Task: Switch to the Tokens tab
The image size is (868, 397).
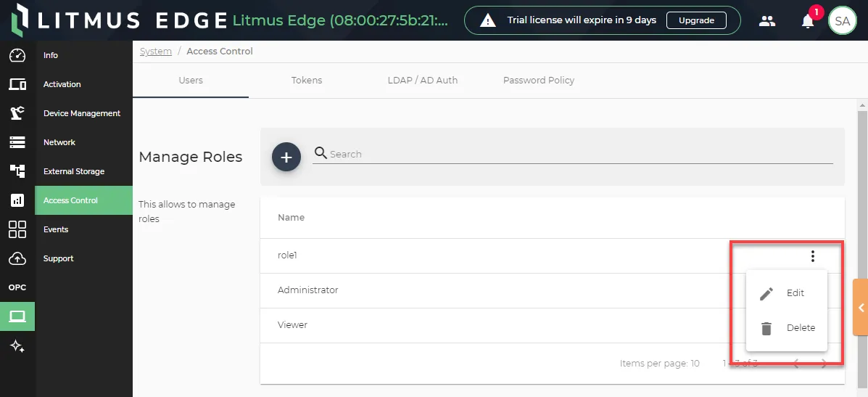Action: tap(307, 81)
